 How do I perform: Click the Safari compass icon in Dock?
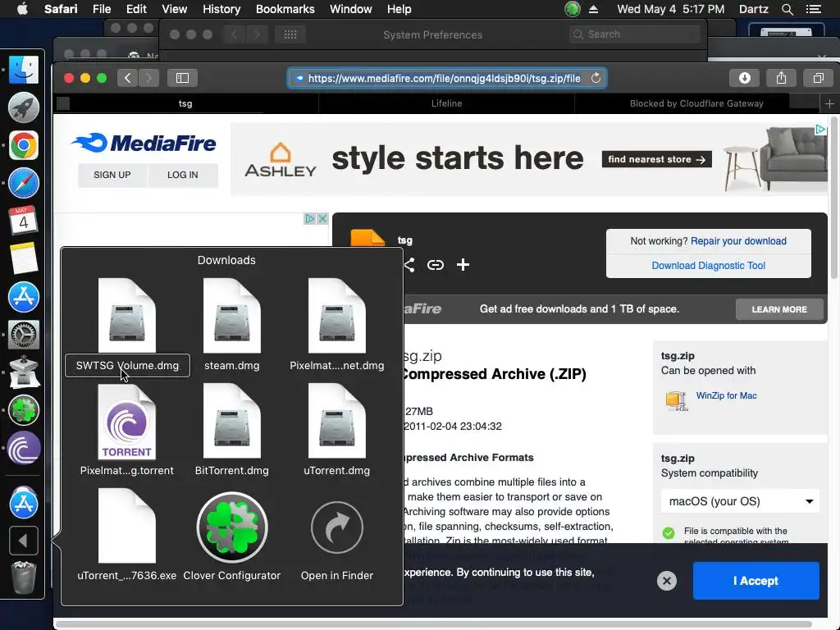click(x=24, y=183)
